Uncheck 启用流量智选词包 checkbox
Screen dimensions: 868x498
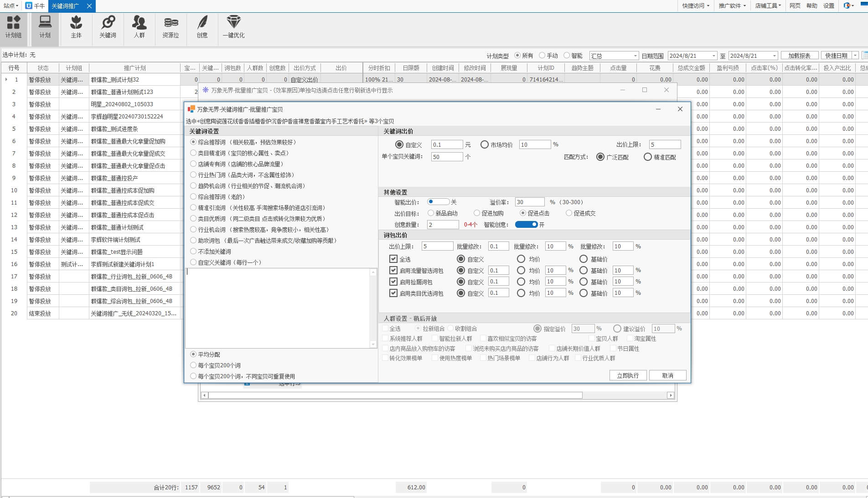(x=393, y=270)
